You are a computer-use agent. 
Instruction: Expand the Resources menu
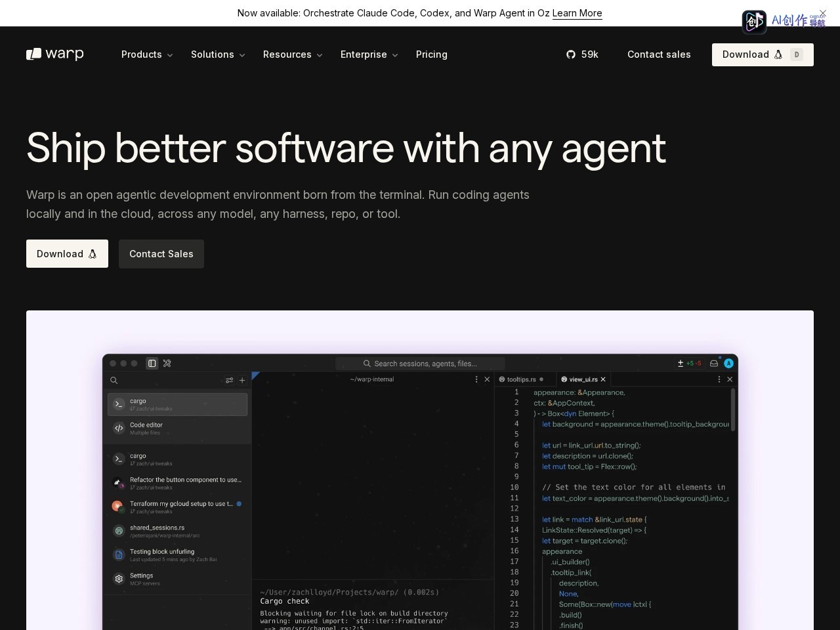point(293,54)
